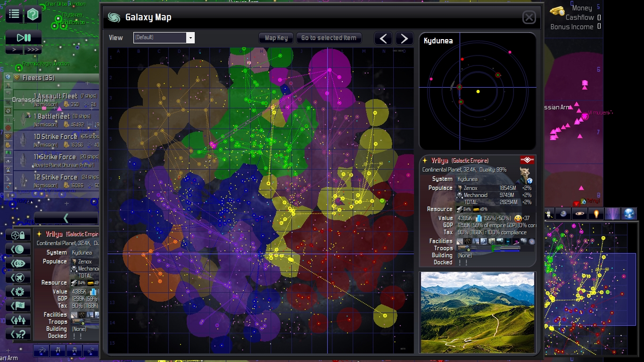The height and width of the screenshot is (362, 644).
Task: Click the fourth ship action button in the bottom bar
Action: [90, 350]
